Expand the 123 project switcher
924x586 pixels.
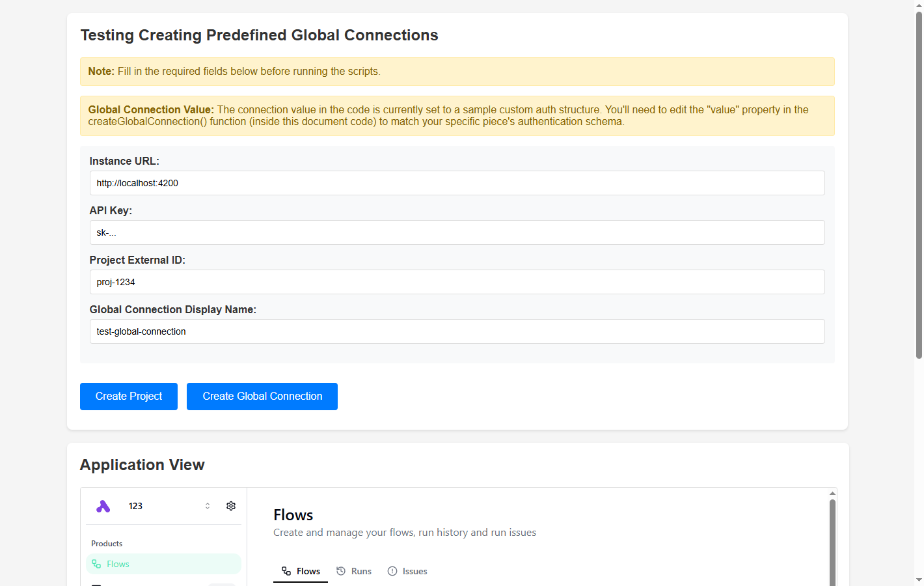coord(135,506)
